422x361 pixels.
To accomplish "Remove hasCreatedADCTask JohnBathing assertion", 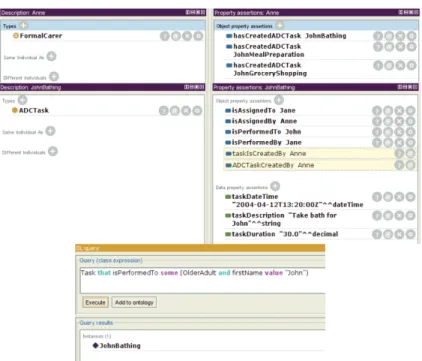I will click(x=400, y=36).
